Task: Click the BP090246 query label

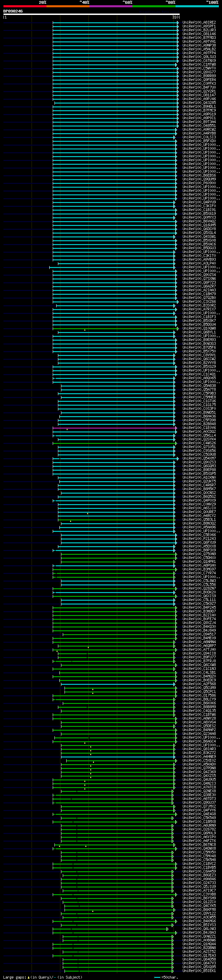Action: [13, 11]
